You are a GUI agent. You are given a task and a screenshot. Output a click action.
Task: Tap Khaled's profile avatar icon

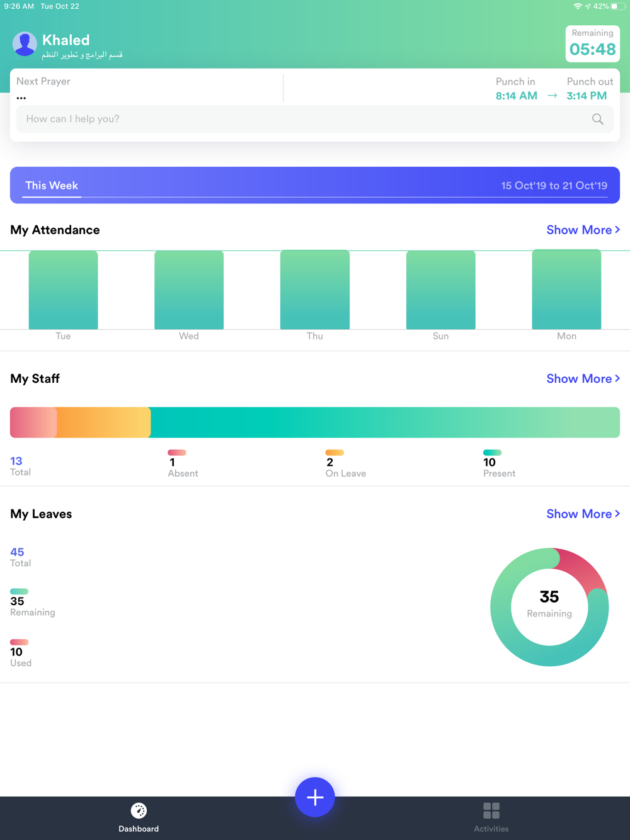tap(25, 44)
